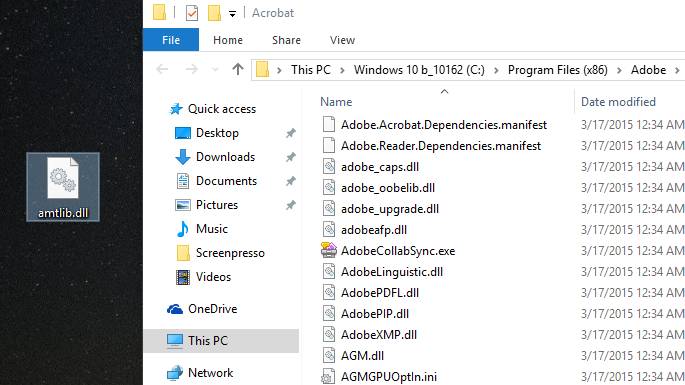The width and height of the screenshot is (685, 385).
Task: Select AdobeLinguistic.dll file
Action: pos(391,272)
